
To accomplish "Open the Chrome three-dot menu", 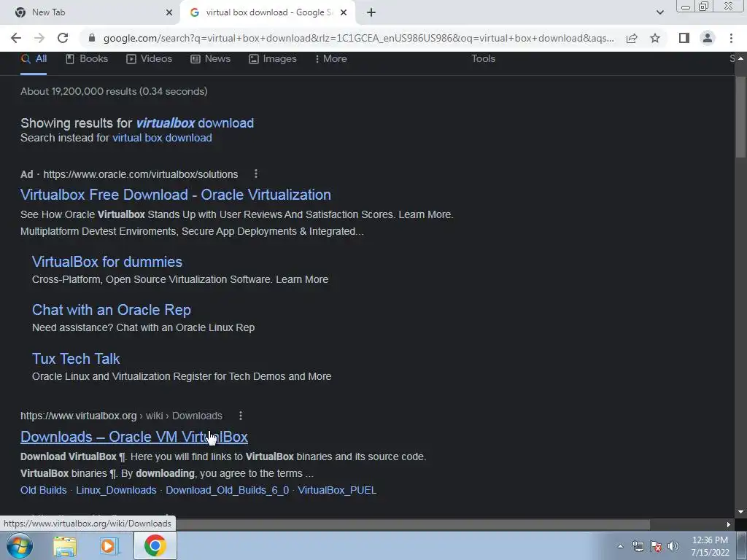I will tap(731, 38).
